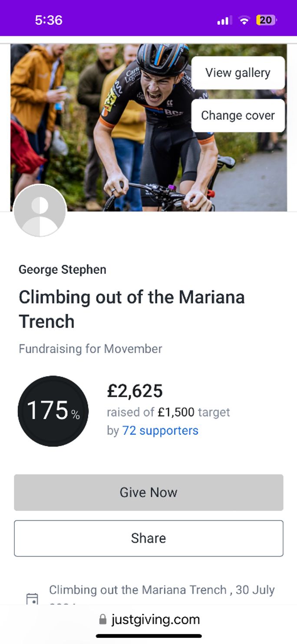Tap the £2,625 raised amount

click(135, 391)
